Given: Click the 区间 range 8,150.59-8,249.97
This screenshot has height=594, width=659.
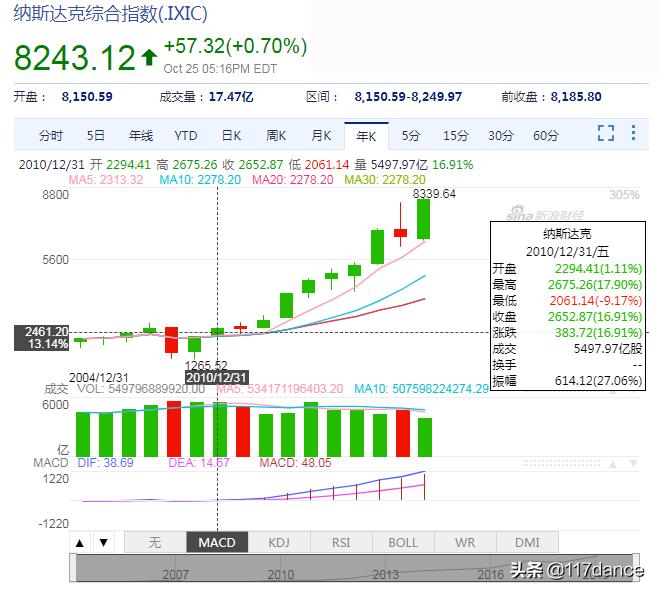Looking at the screenshot, I should 408,97.
